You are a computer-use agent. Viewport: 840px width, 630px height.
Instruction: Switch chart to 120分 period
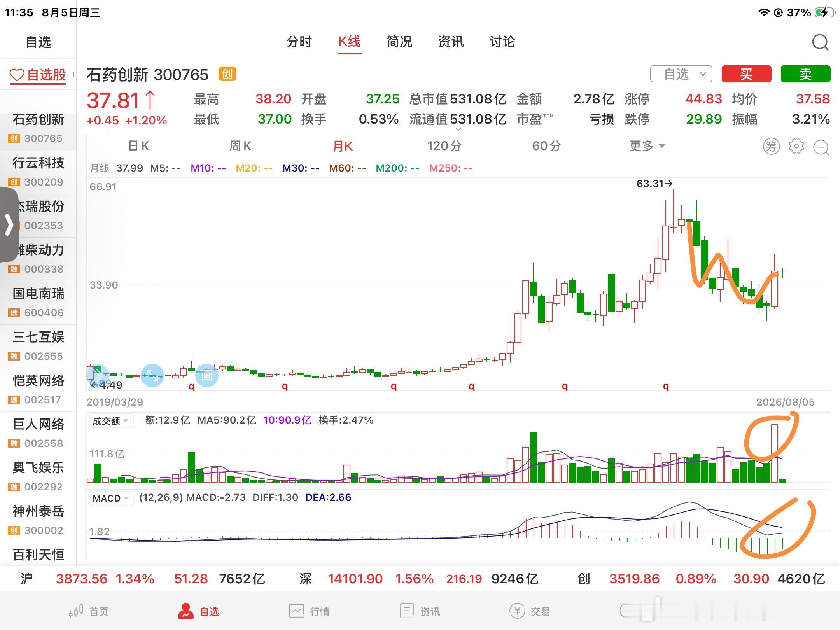(444, 146)
